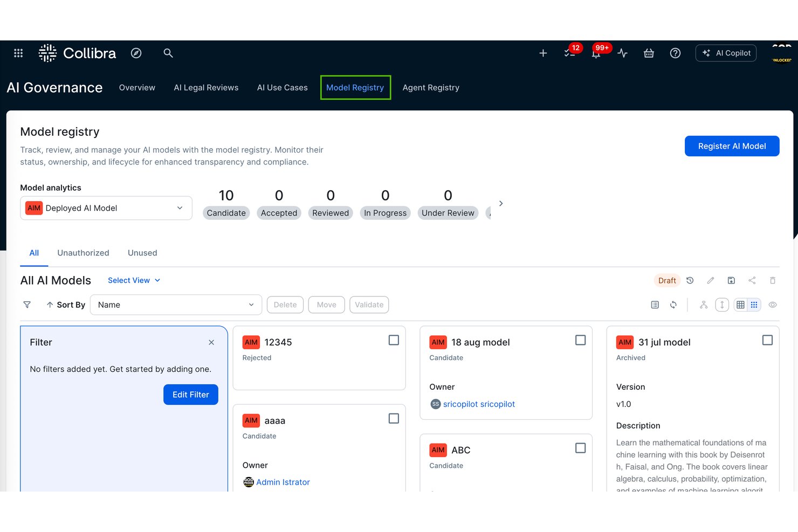Check the aaaa model checkbox
Viewport: 798px width, 532px height.
[394, 418]
